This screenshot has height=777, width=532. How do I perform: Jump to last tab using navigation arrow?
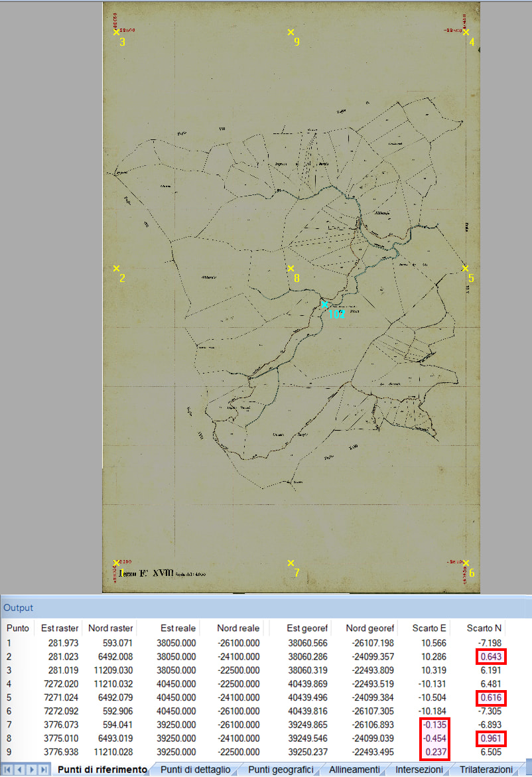coord(44,770)
